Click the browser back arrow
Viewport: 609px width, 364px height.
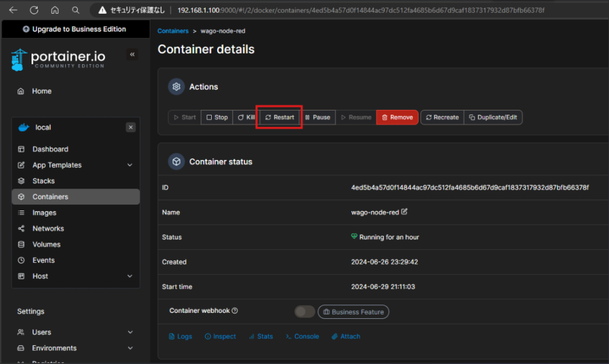click(x=13, y=10)
